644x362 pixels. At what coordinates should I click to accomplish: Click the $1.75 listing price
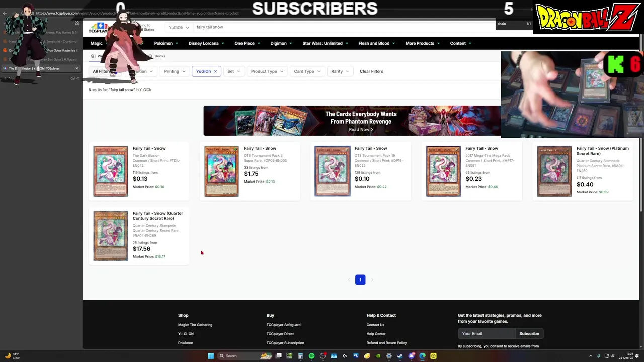(251, 174)
